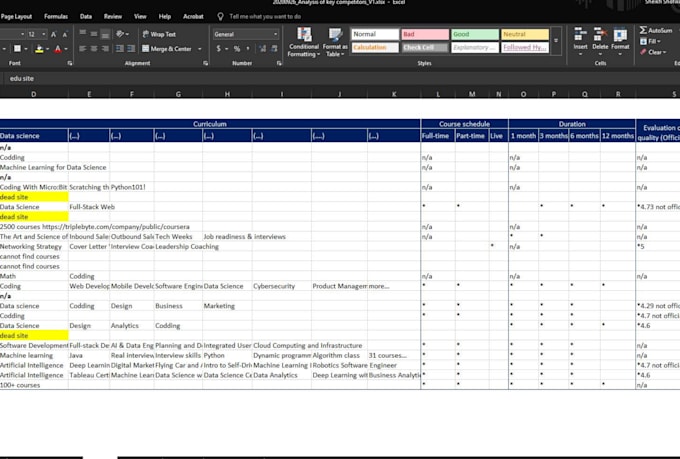Switch to the Review tab
Viewport: 680px width, 459px height.
point(113,16)
